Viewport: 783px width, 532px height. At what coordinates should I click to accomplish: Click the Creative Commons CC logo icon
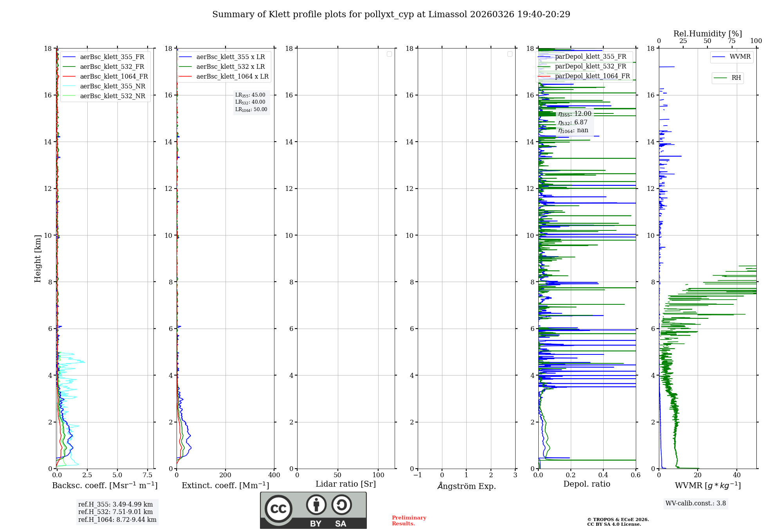tap(278, 509)
